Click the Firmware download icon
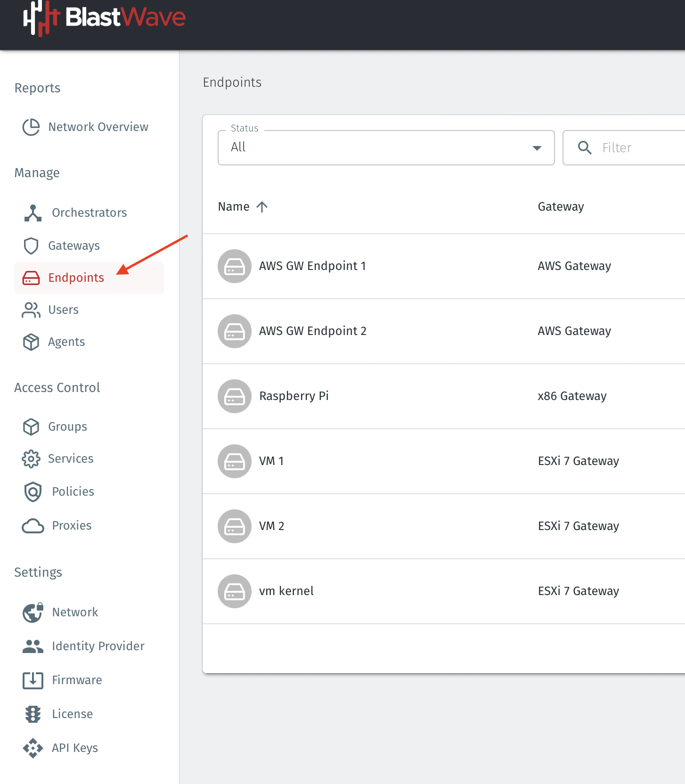The width and height of the screenshot is (685, 784). pos(33,680)
